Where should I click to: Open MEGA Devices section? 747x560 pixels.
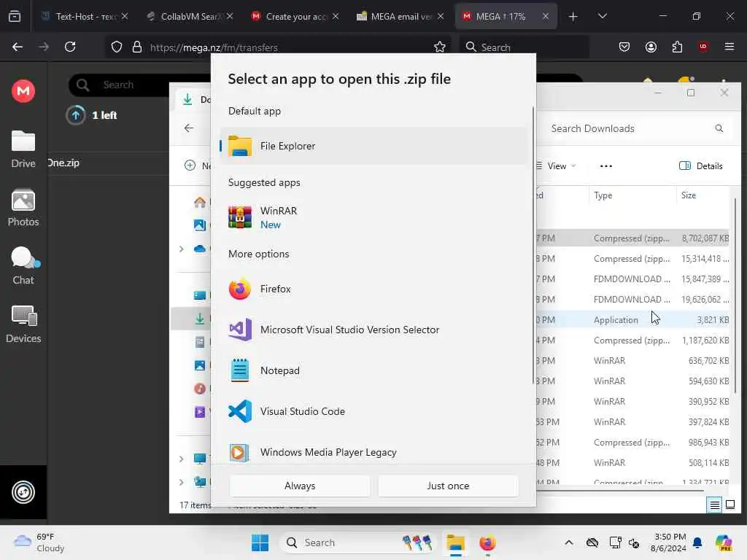tap(23, 324)
